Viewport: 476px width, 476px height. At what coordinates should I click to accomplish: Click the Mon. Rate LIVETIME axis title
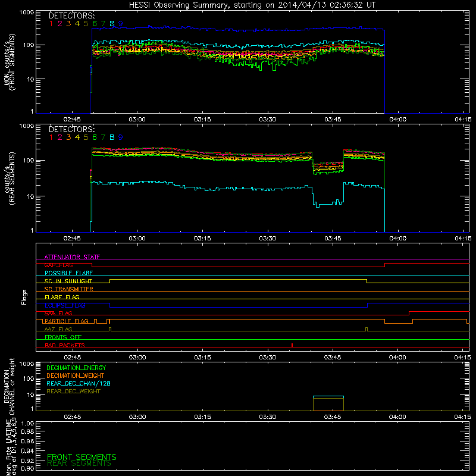click(x=11, y=447)
